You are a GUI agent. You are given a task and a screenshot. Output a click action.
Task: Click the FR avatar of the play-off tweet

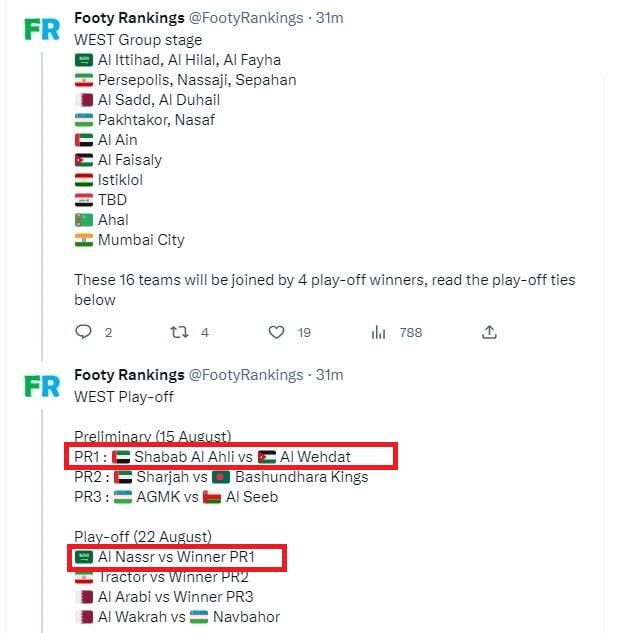pyautogui.click(x=42, y=385)
